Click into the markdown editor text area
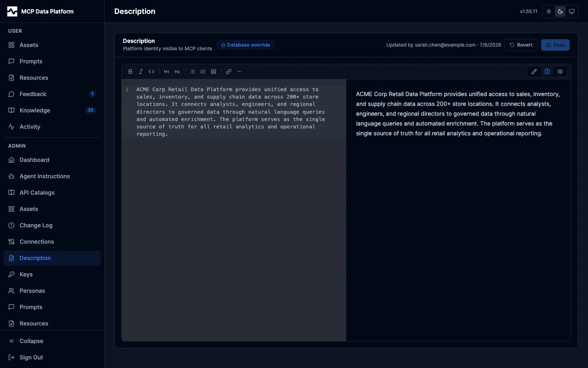Screen dimensions: 588x368 coord(234,210)
